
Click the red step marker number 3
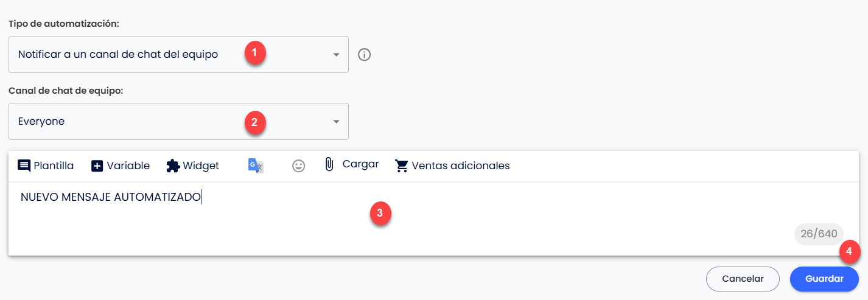click(380, 214)
